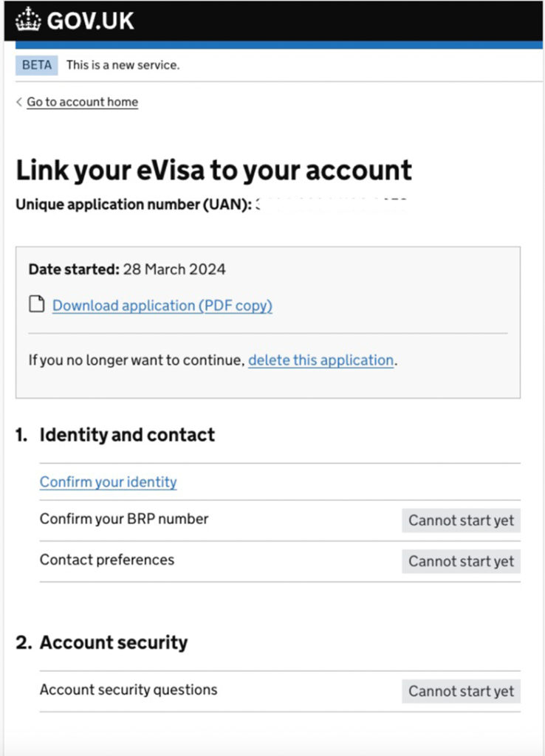
Task: Click the Link your eVisa page heading
Action: click(213, 171)
